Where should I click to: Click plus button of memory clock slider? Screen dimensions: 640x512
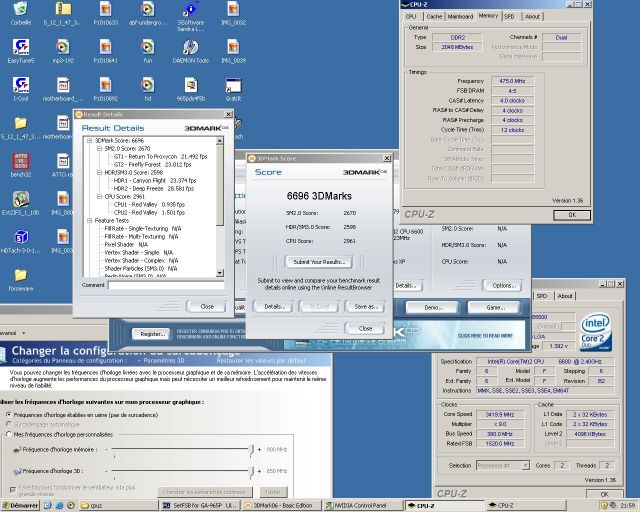(259, 450)
